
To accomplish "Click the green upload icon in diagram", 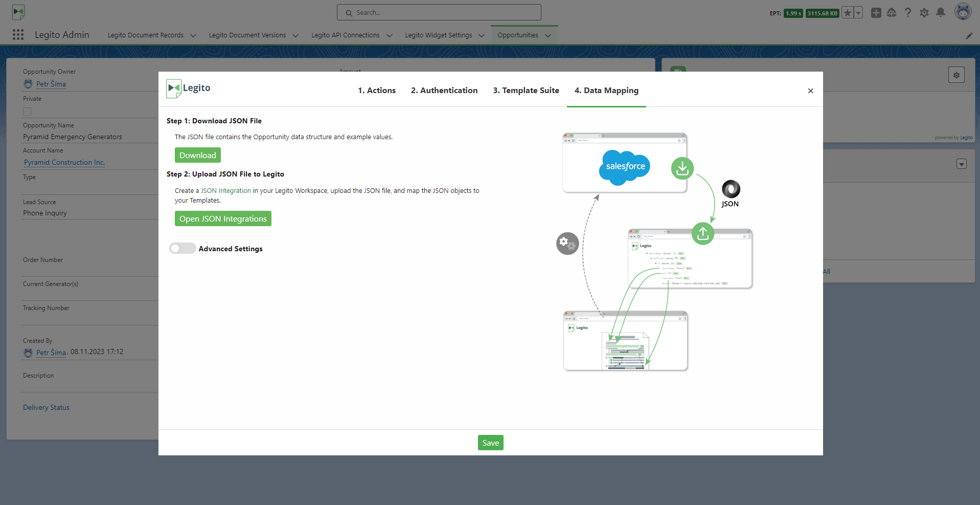I will [x=703, y=233].
